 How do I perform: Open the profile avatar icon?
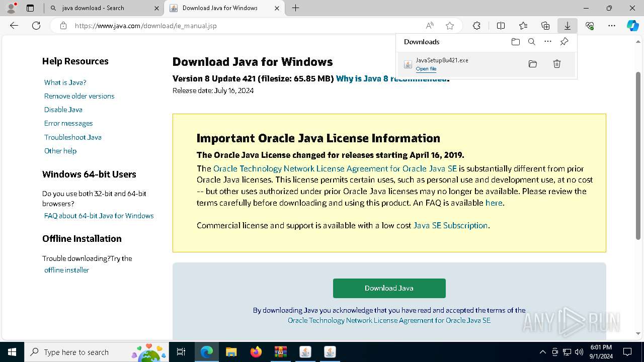pyautogui.click(x=11, y=8)
